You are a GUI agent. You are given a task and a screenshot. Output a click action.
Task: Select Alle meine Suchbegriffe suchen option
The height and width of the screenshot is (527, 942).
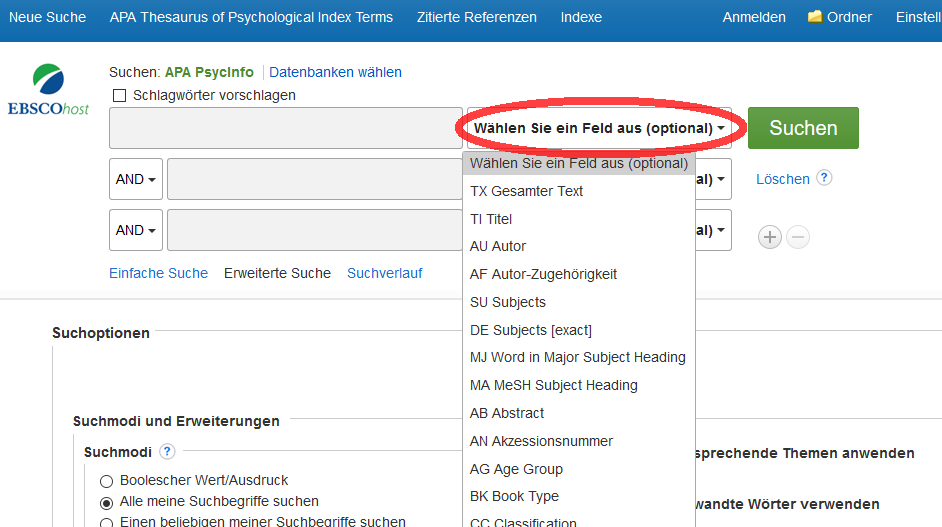pos(107,502)
